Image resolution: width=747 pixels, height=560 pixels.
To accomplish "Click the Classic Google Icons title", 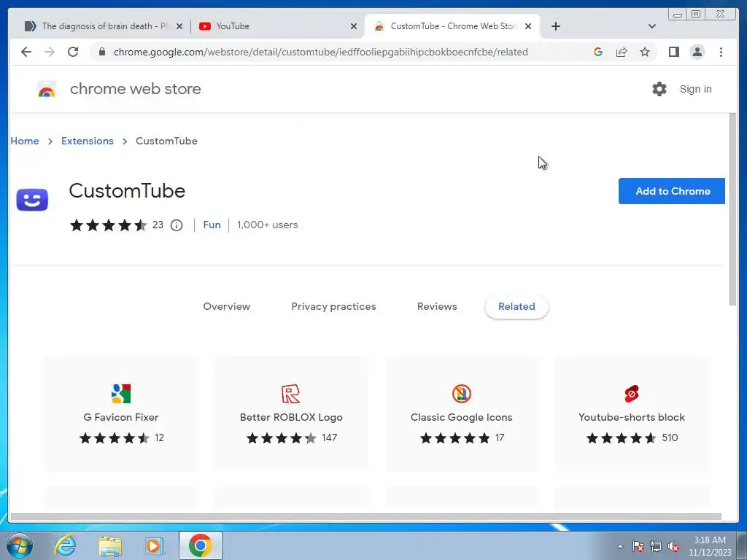I will [x=461, y=417].
